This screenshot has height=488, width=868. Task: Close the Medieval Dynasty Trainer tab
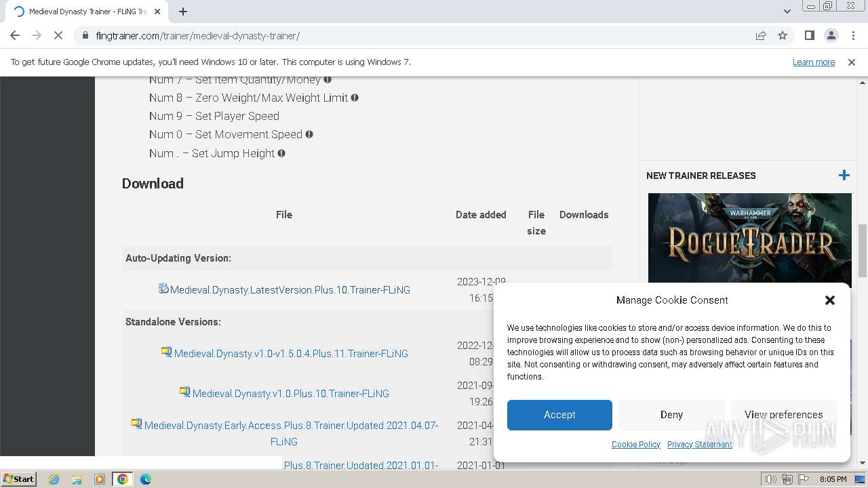click(157, 12)
